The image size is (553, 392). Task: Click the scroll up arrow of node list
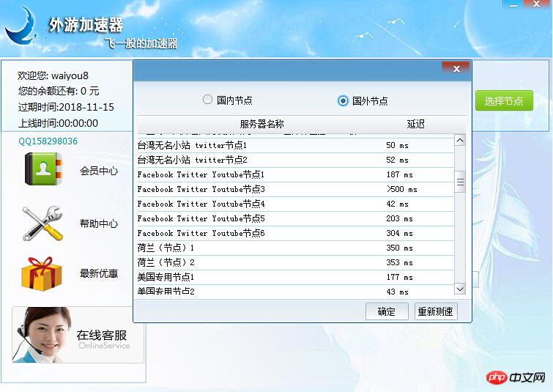coord(459,141)
